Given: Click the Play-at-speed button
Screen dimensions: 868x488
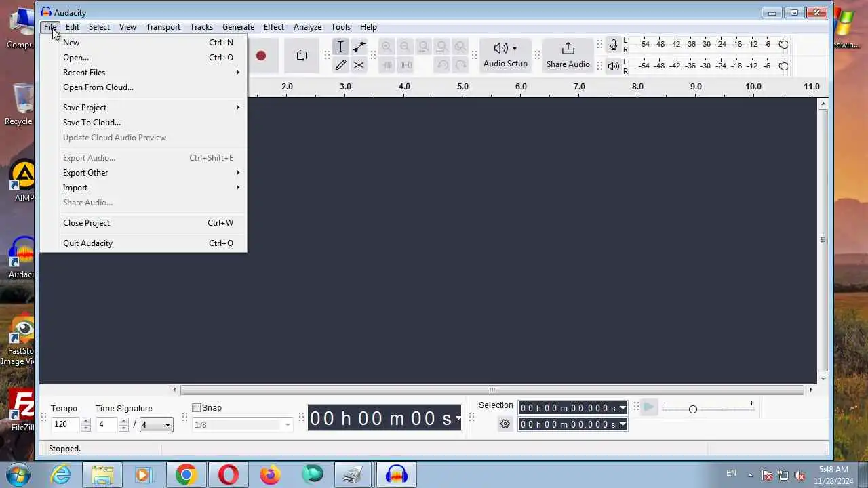Looking at the screenshot, I should (648, 407).
